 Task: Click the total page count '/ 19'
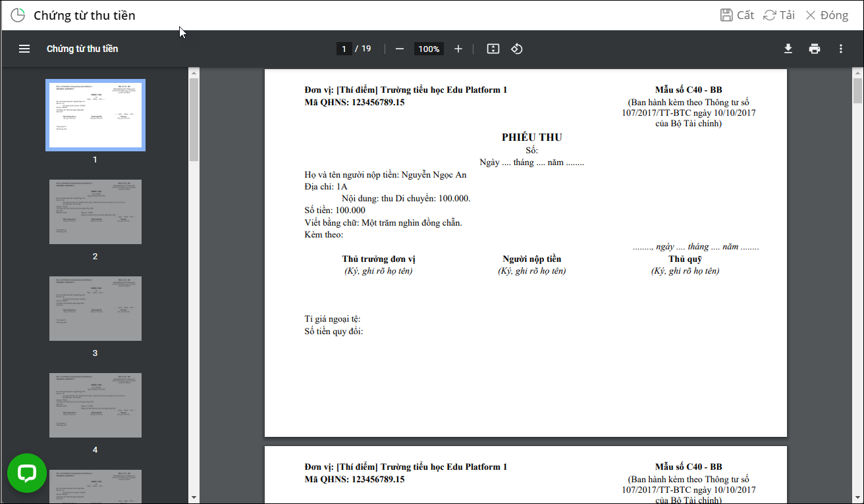(x=364, y=49)
